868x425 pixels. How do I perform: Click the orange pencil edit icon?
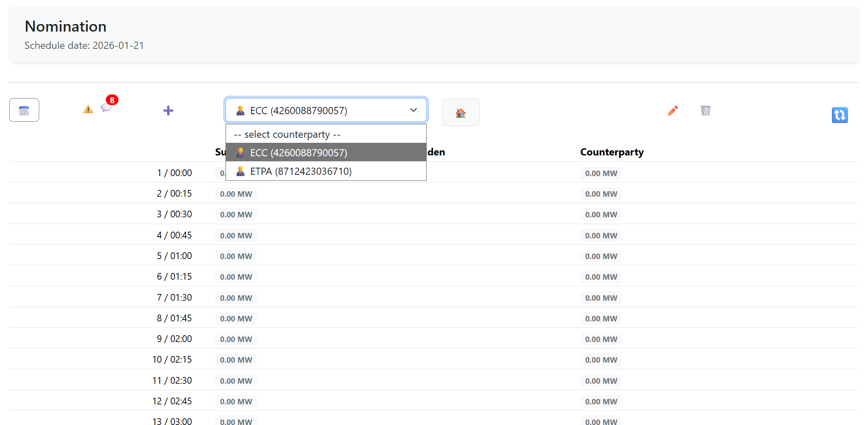coord(673,110)
